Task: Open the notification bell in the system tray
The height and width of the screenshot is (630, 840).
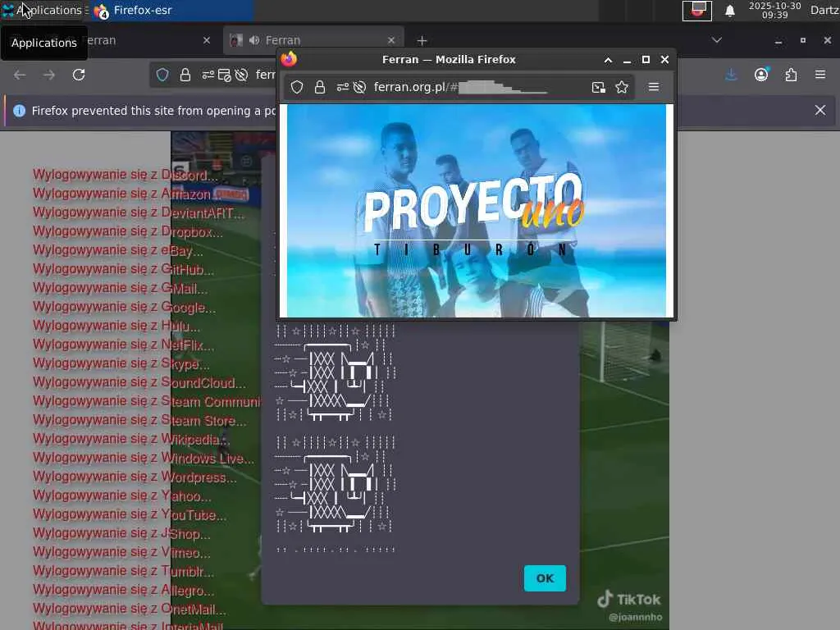Action: tap(729, 11)
